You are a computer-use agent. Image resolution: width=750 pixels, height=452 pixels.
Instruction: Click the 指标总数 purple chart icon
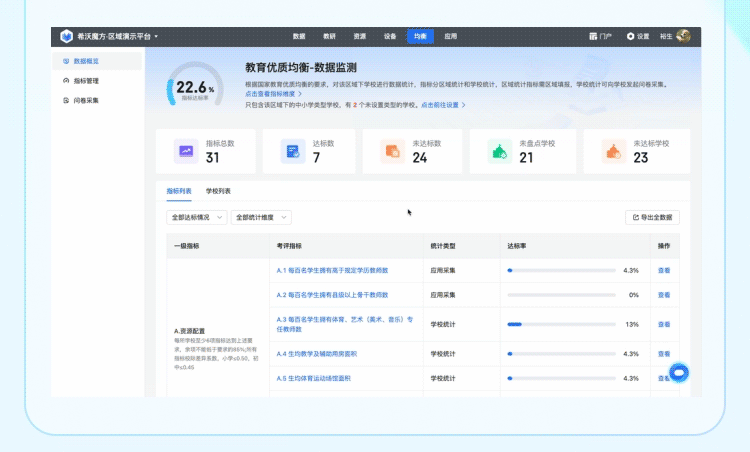[185, 151]
